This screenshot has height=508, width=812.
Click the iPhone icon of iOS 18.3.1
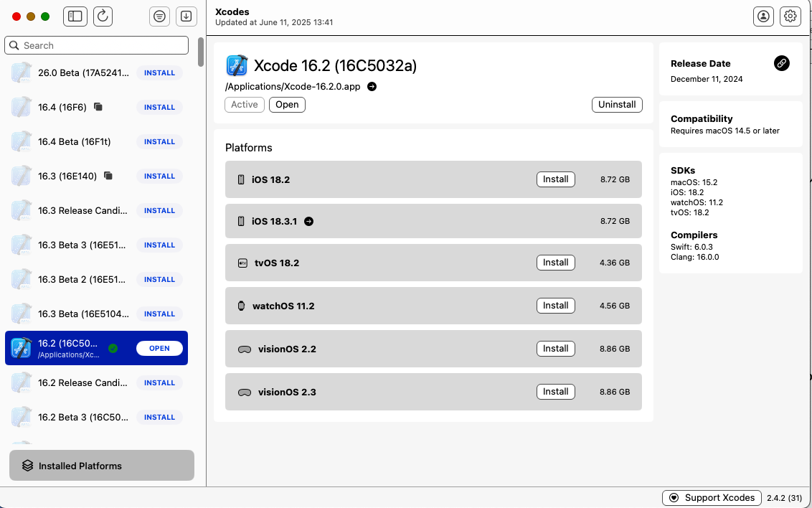coord(241,221)
